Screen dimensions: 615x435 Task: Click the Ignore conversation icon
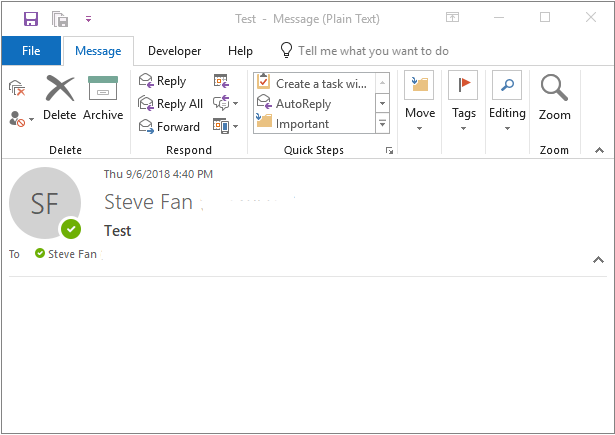17,87
